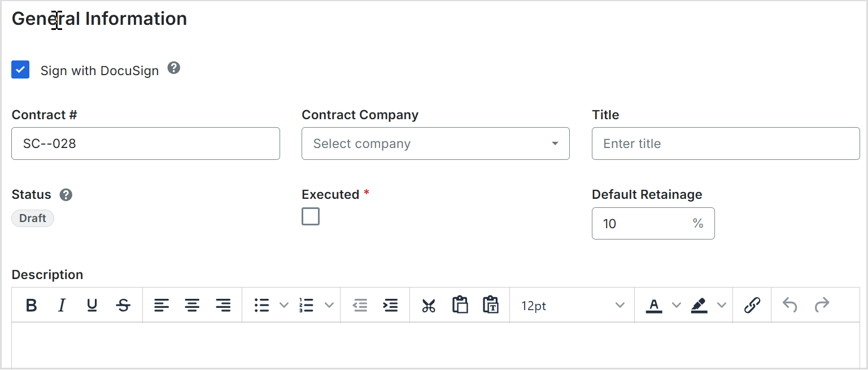Open the 12pt font size dropdown
The image size is (868, 370).
click(572, 306)
